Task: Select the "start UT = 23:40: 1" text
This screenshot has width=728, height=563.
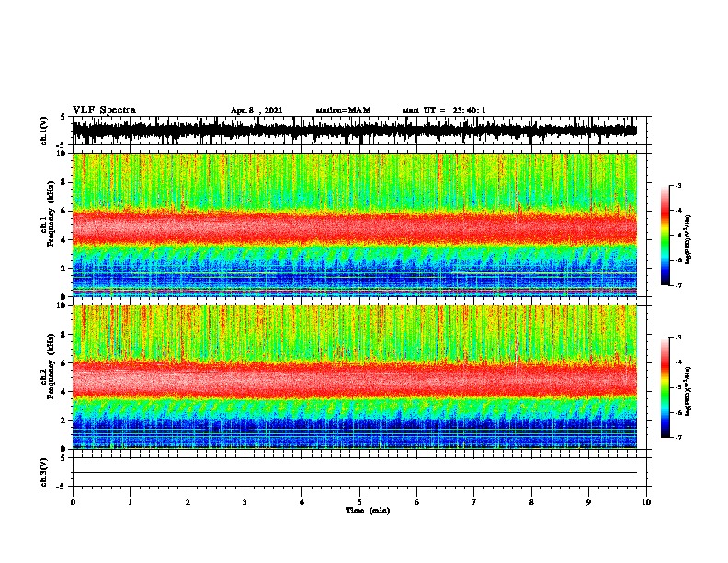Action: click(444, 110)
